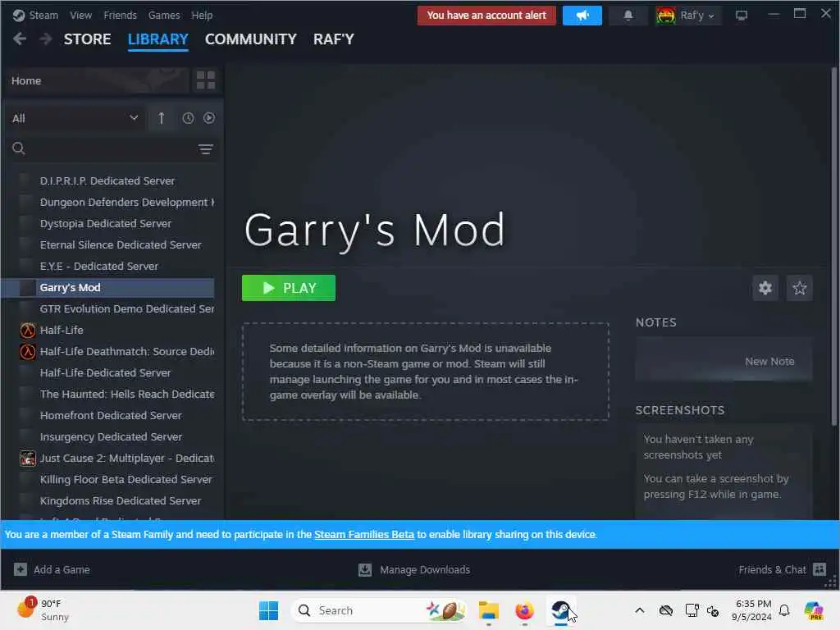Click the Steam taskbar icon
840x630 pixels.
tap(560, 610)
